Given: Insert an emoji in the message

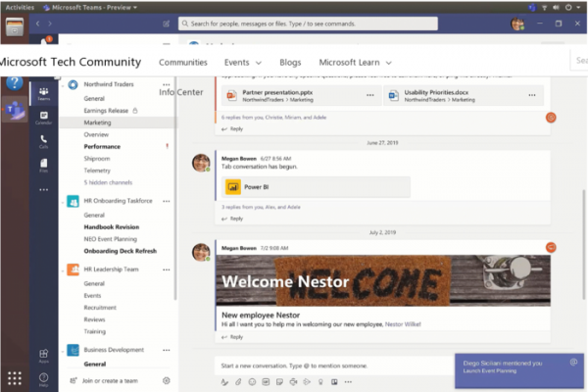Looking at the screenshot, I should [x=252, y=380].
